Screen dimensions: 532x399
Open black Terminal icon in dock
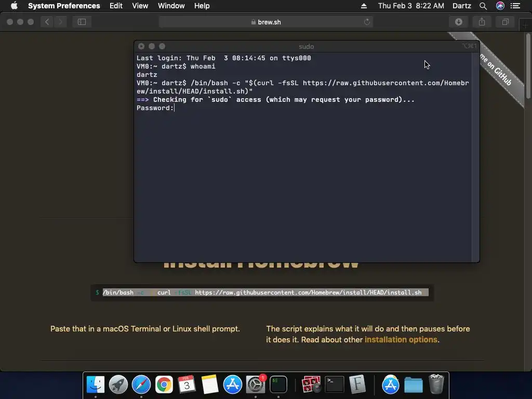334,384
